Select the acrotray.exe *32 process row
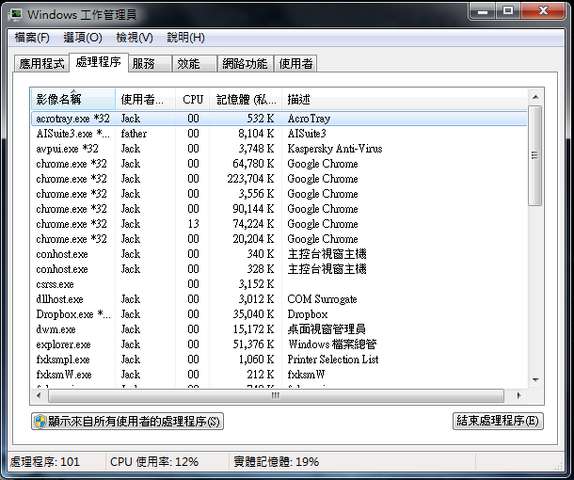The image size is (574, 480). coord(279,118)
